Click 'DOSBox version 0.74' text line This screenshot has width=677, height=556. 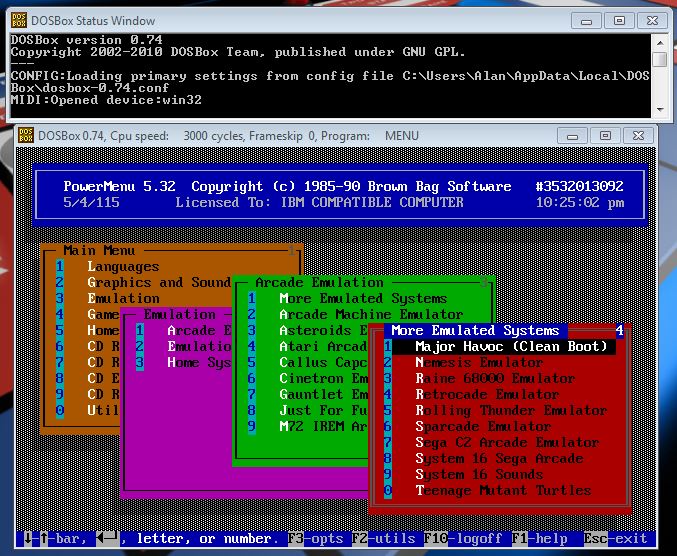coord(87,40)
